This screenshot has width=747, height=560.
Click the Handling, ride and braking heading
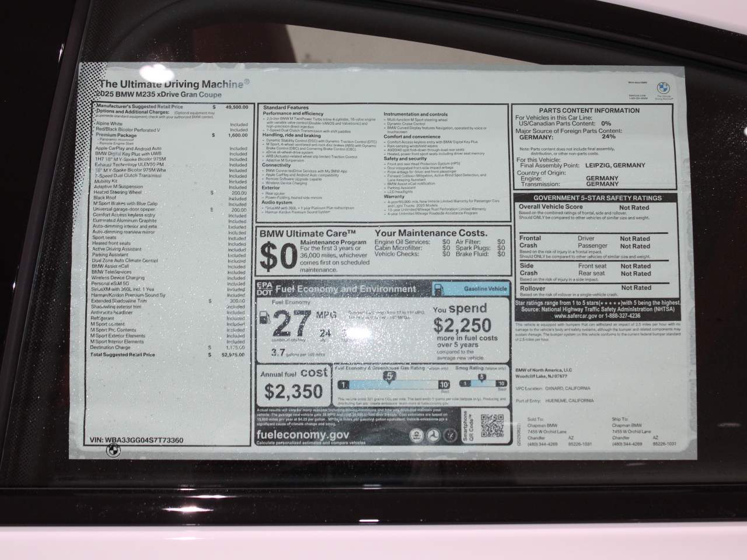pos(291,135)
